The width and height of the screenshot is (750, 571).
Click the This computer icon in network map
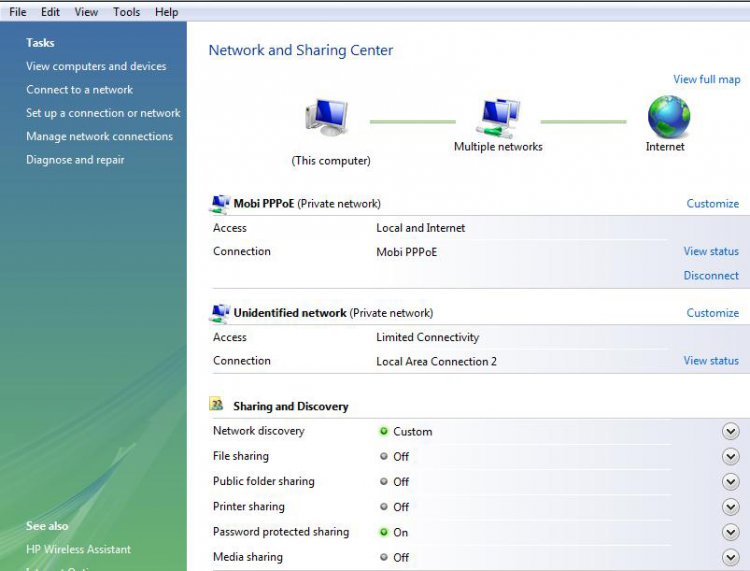click(x=326, y=117)
